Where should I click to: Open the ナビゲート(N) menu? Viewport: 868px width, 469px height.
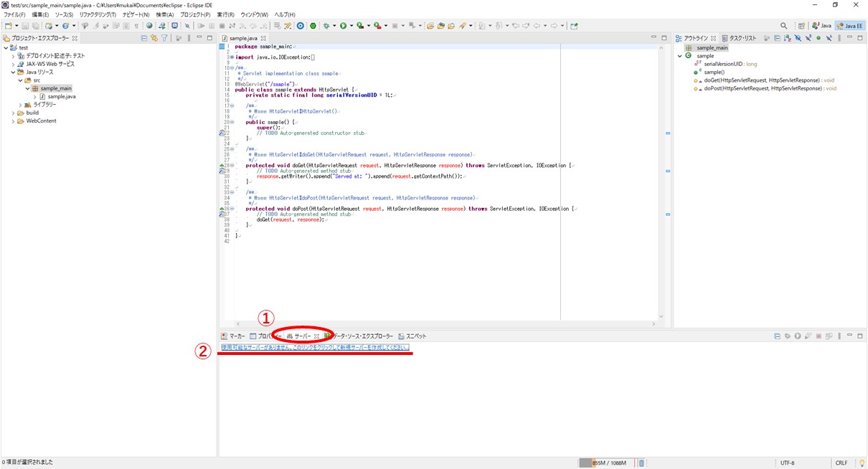(x=136, y=14)
